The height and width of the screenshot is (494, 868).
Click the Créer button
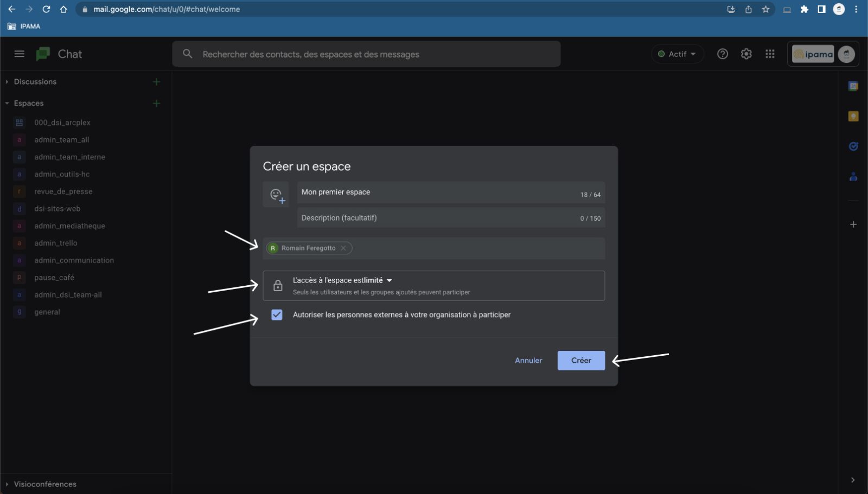point(581,361)
